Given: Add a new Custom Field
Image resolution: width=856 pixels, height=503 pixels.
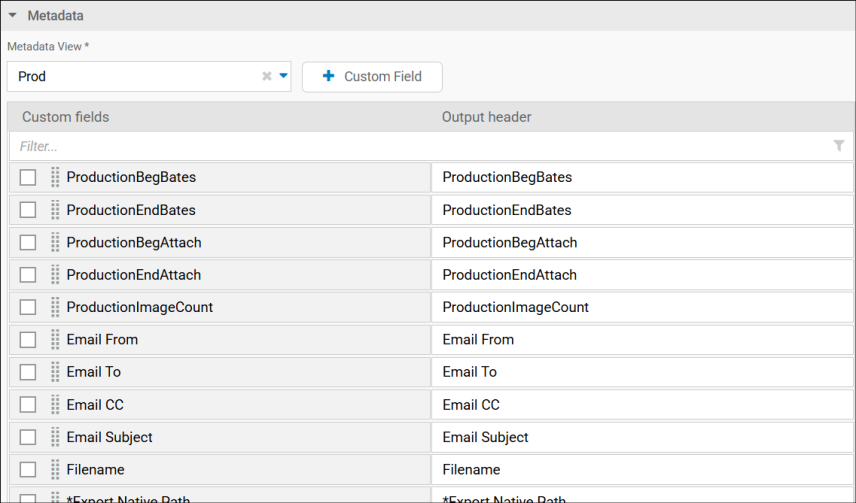Looking at the screenshot, I should 372,76.
